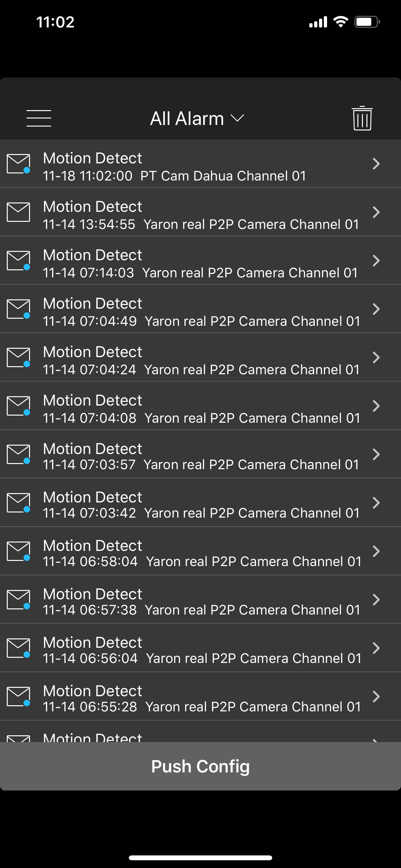Image resolution: width=401 pixels, height=868 pixels.
Task: Tap the home indicator bar
Action: pos(200,858)
